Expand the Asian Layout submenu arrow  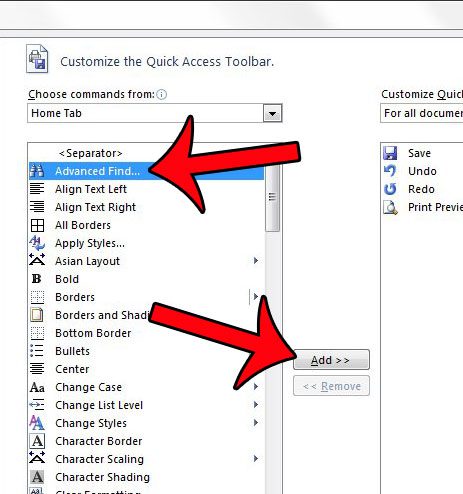(256, 260)
